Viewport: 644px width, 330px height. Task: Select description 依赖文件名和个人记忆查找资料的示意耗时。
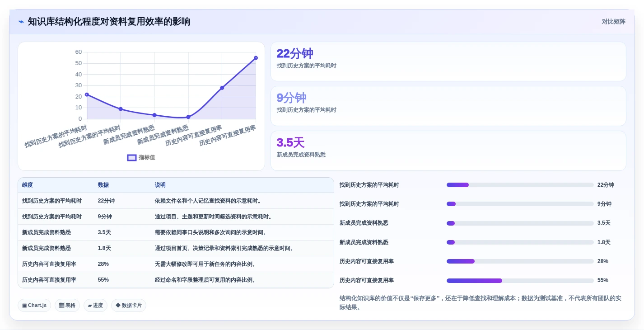point(209,201)
